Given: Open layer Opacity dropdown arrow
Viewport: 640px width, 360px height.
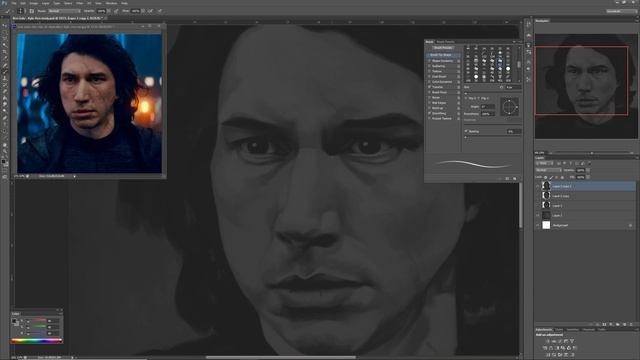Looking at the screenshot, I should (588, 170).
